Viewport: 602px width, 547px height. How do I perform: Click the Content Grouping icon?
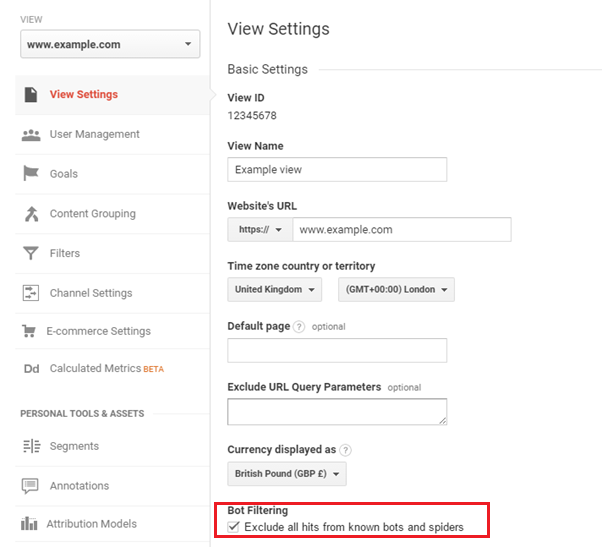[30, 214]
